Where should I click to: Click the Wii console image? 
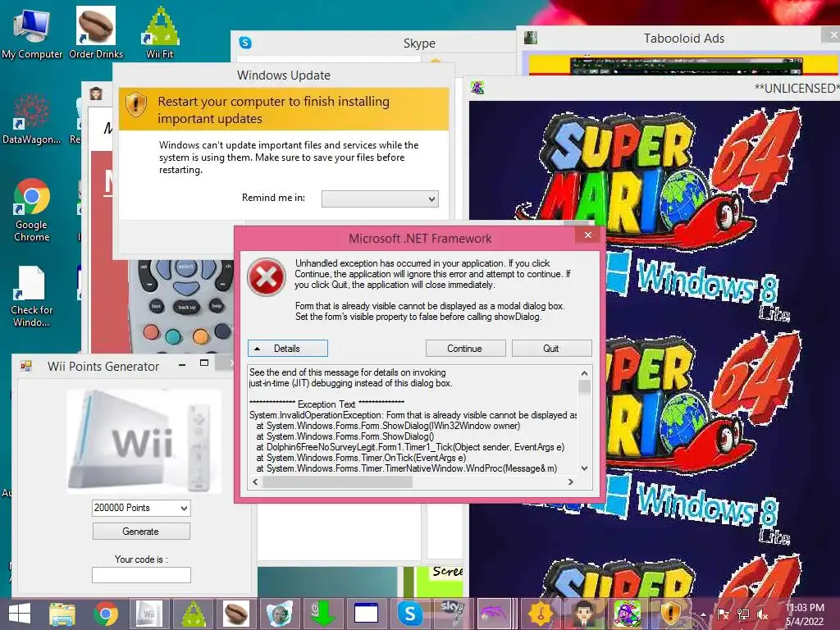[144, 441]
